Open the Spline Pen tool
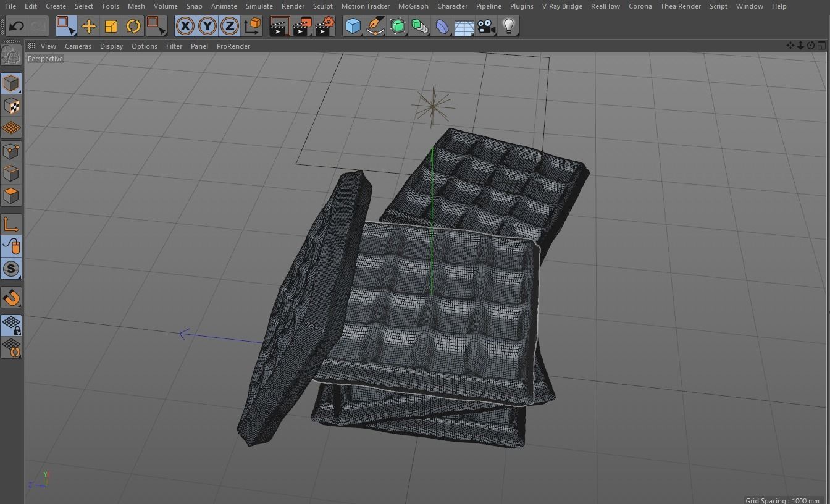The width and height of the screenshot is (830, 504). point(375,26)
